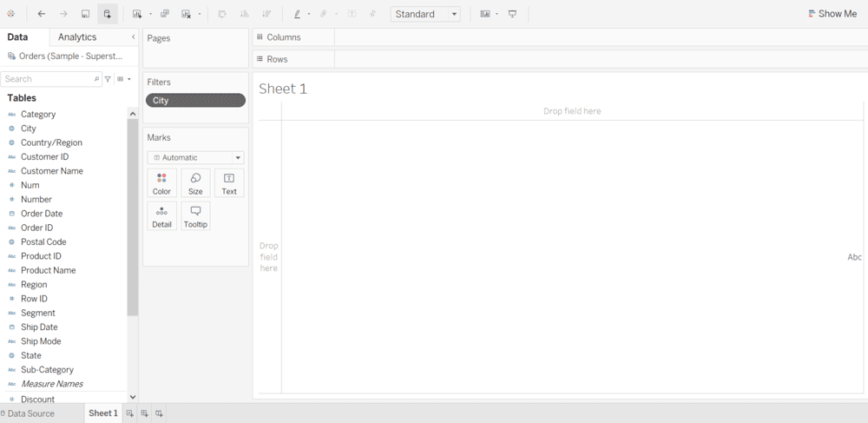Go to the Data Source tab

coord(27,413)
